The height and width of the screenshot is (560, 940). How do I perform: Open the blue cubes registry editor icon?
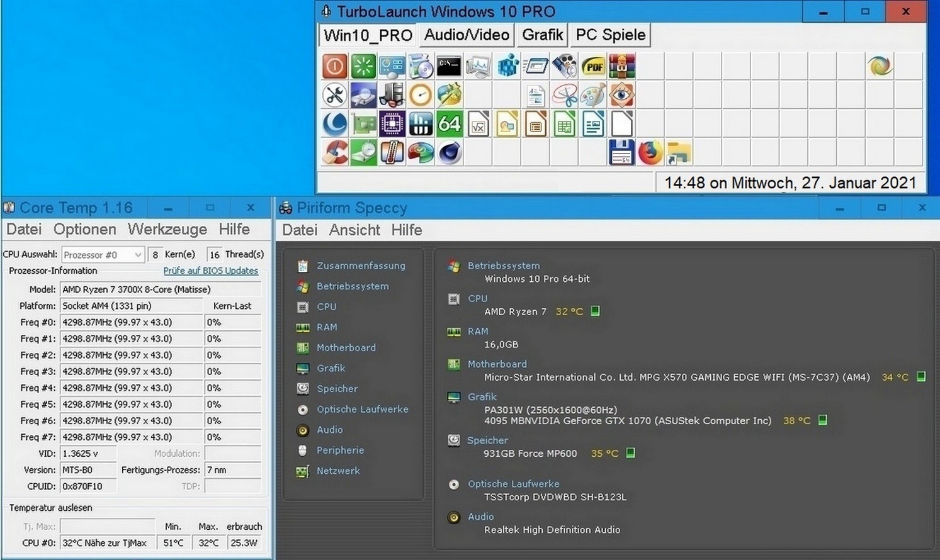coord(507,66)
